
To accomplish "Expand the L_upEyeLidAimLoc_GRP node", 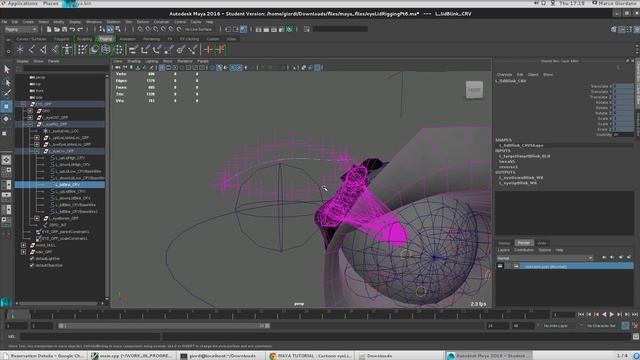I will [x=37, y=138].
